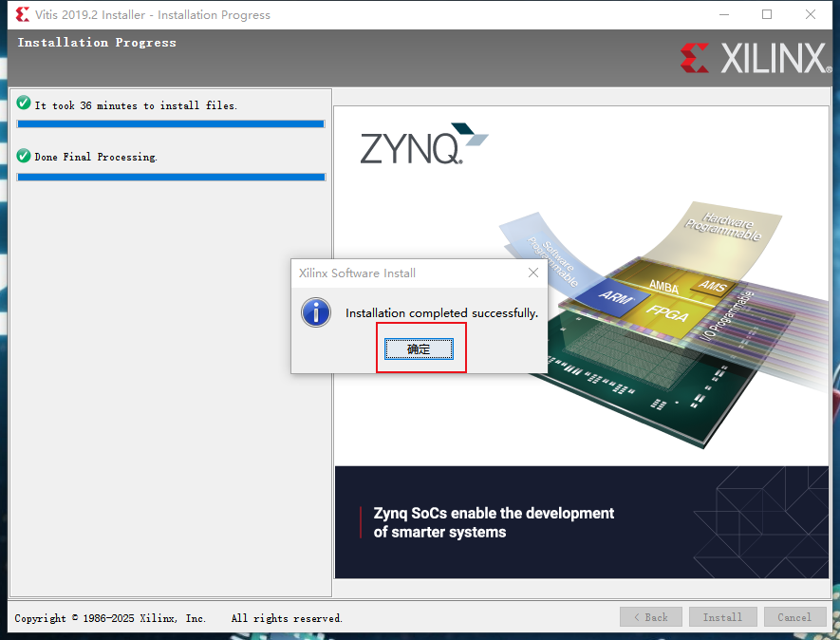The image size is (840, 640).
Task: Click the ZYNQ logo
Action: 423,143
